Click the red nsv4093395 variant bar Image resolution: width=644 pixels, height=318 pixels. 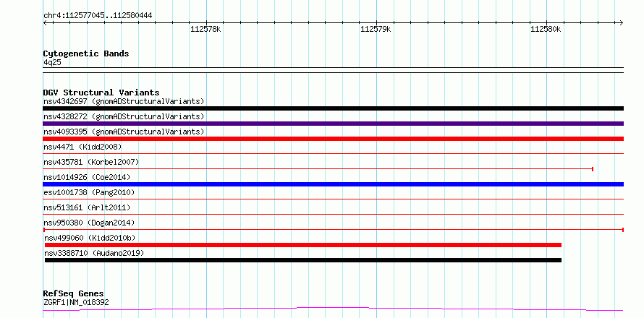pos(333,139)
